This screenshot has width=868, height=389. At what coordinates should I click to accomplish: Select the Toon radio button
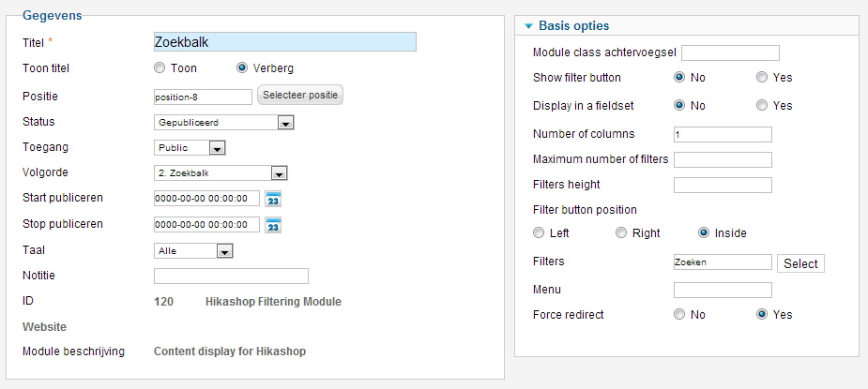160,68
